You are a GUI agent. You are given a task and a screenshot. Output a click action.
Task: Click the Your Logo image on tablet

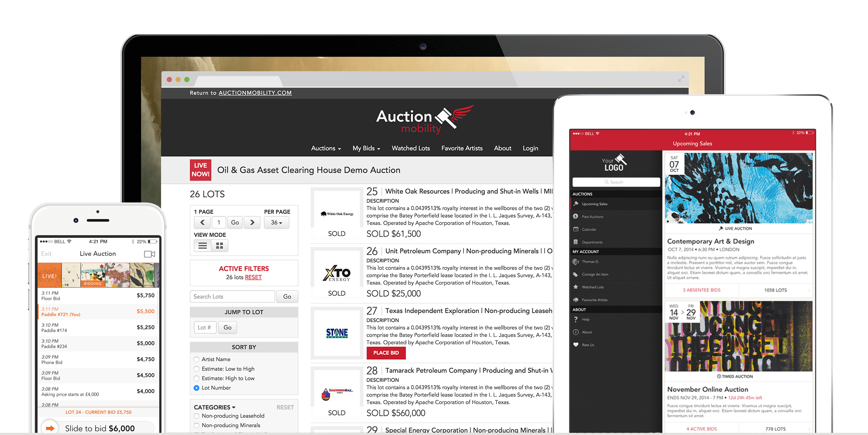pos(614,163)
